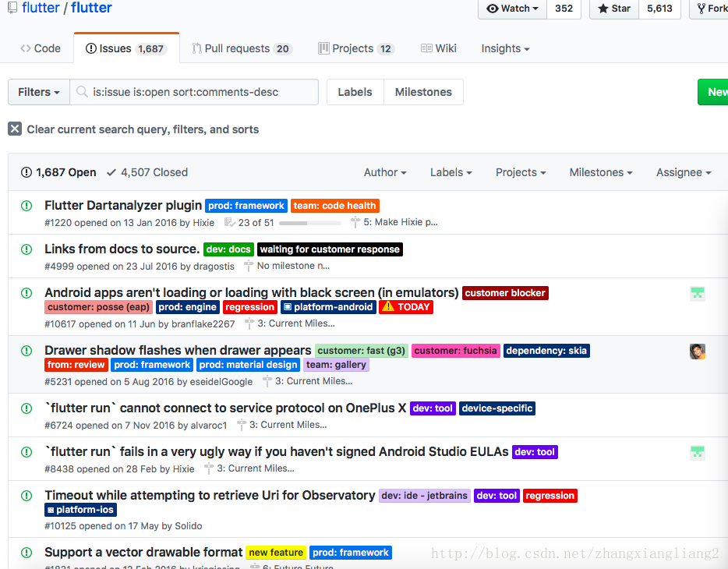
Task: Show the 4,507 Closed issues
Action: [147, 172]
